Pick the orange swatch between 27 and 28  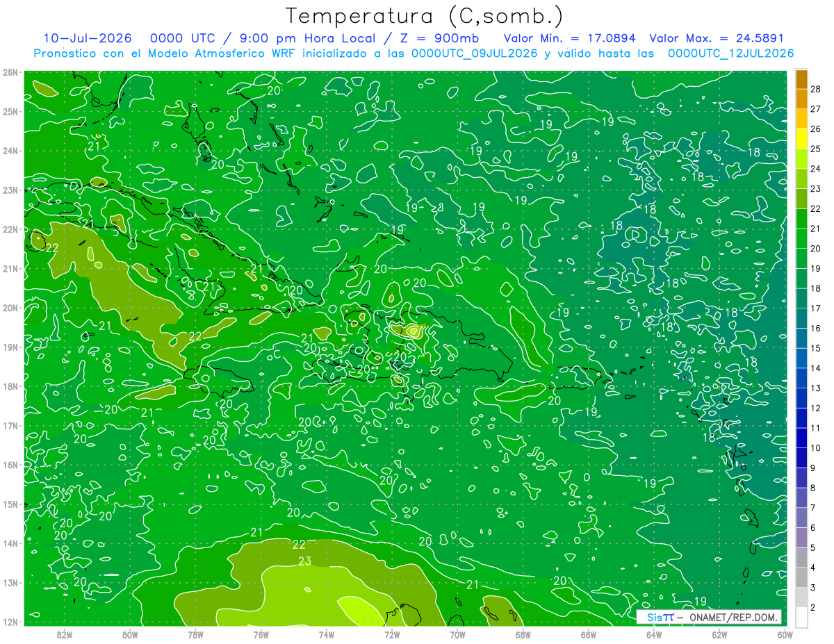point(801,99)
